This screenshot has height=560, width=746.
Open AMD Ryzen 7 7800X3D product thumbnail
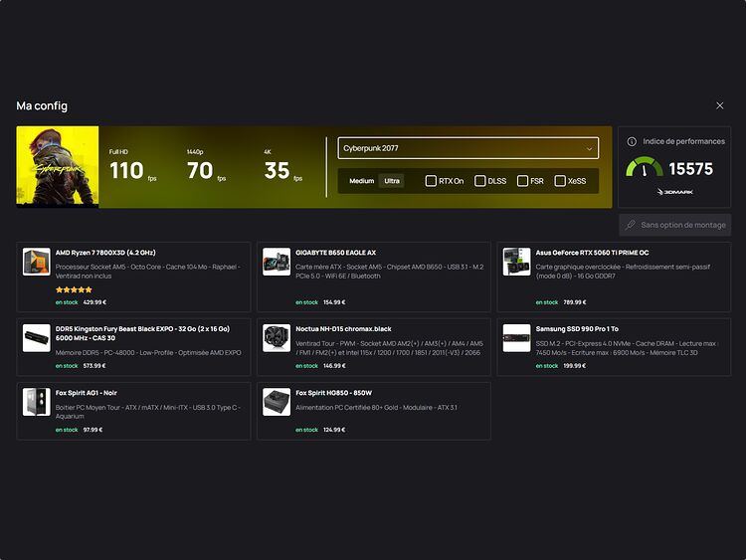pos(36,262)
